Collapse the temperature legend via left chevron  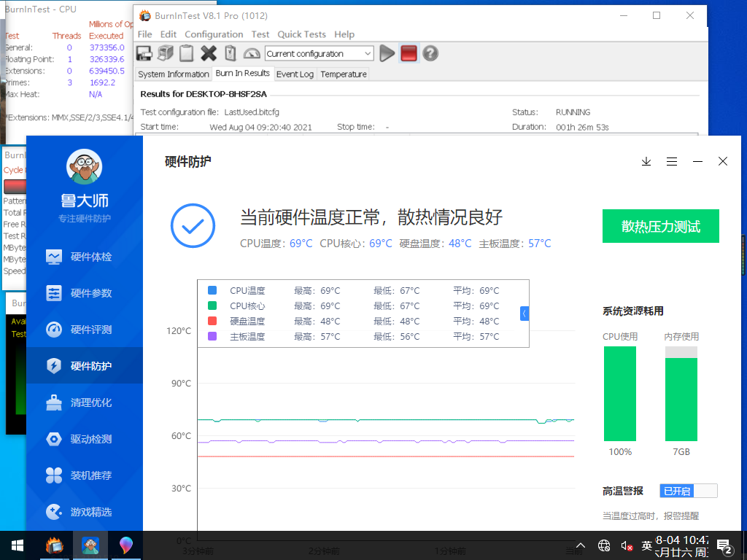524,313
